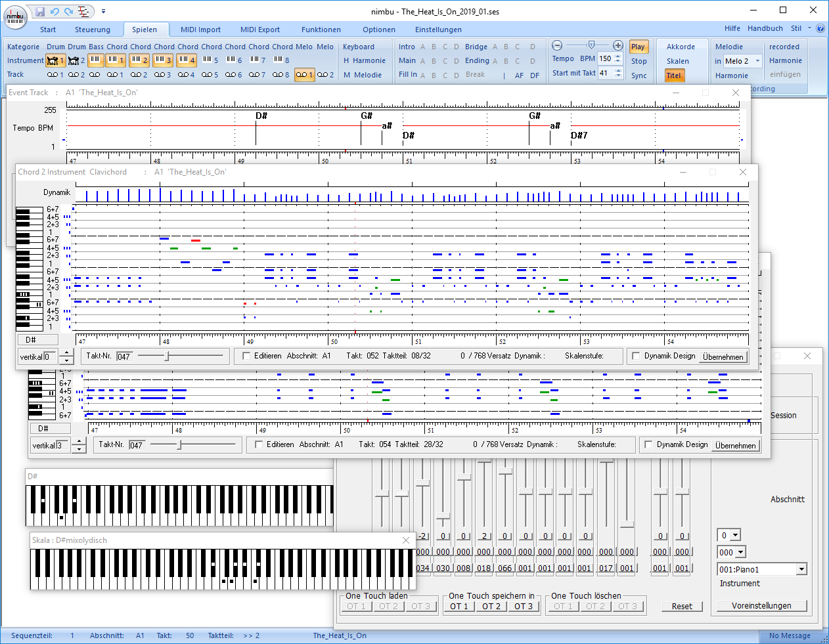Select the Drum 2 instrument icon
The height and width of the screenshot is (644, 829).
click(77, 60)
